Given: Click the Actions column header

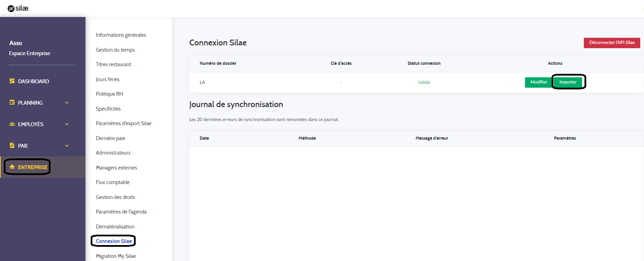Looking at the screenshot, I should click(555, 63).
